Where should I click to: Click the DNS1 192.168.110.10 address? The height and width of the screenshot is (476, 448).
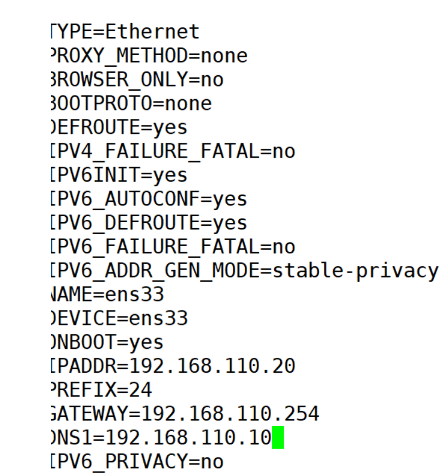click(x=188, y=438)
